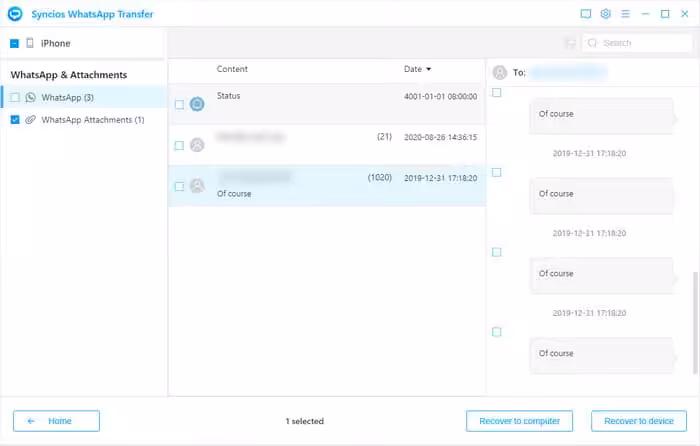Open the feedback chat icon in title bar
The height and width of the screenshot is (446, 700).
(586, 14)
